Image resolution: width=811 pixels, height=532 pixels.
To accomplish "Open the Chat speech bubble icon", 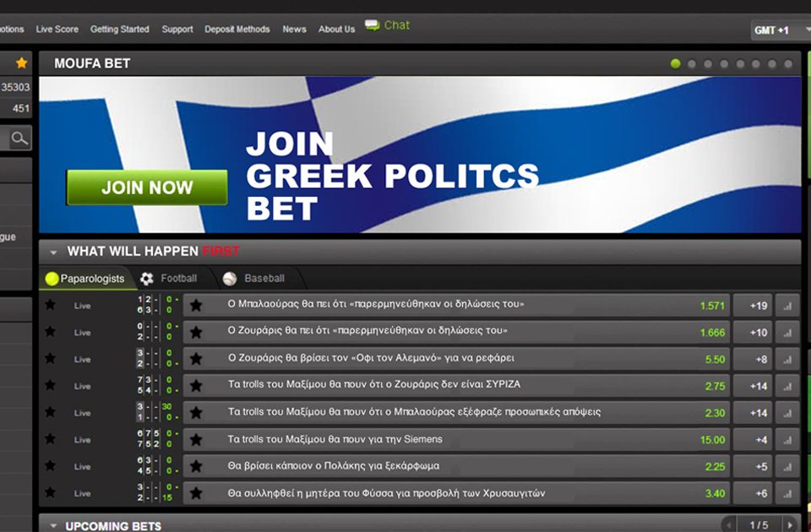I will coord(373,26).
